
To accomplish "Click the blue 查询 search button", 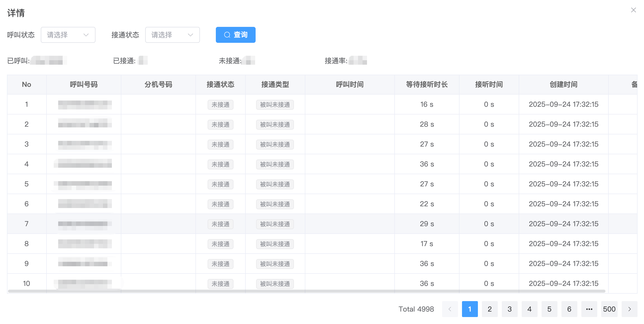I will 235,35.
